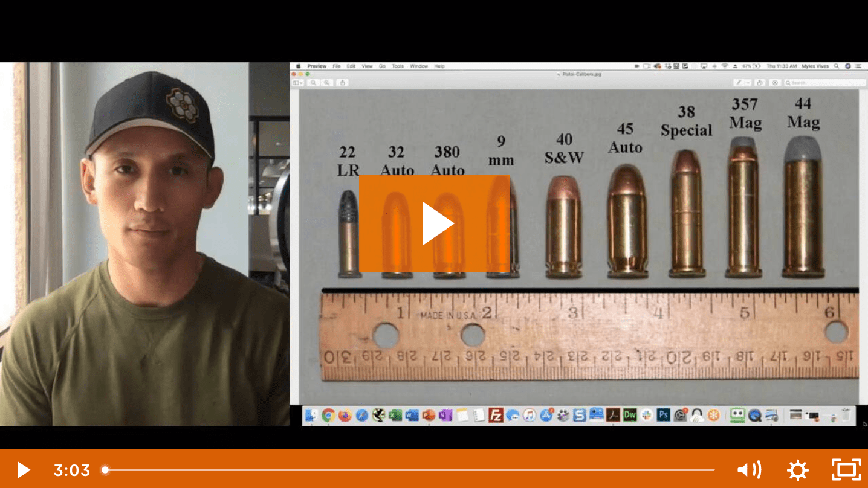
Task: Expand the markup tool dropdown arrow
Action: click(x=748, y=83)
